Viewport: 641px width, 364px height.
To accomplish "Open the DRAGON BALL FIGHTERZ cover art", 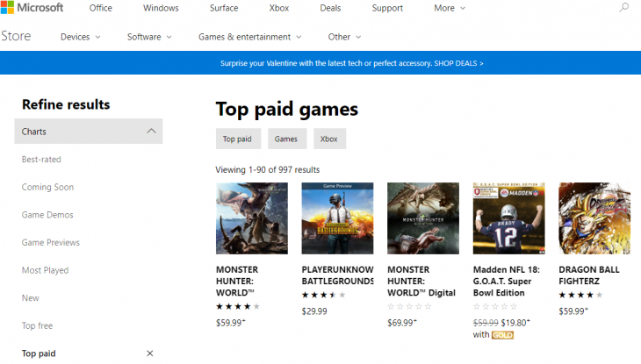I will tap(594, 218).
